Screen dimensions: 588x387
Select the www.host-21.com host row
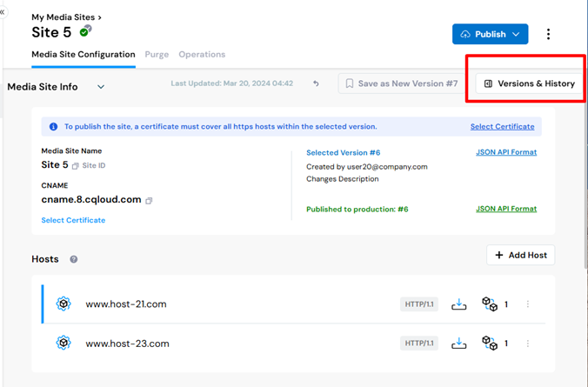point(293,304)
